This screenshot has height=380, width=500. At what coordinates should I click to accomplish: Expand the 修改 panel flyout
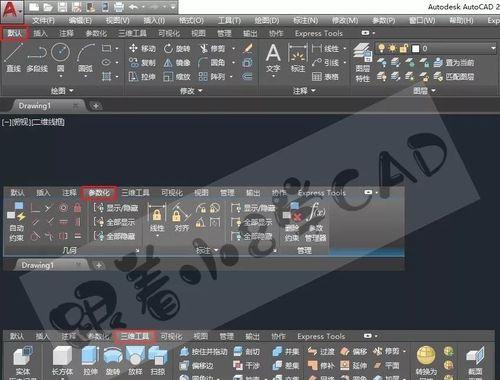[191, 91]
